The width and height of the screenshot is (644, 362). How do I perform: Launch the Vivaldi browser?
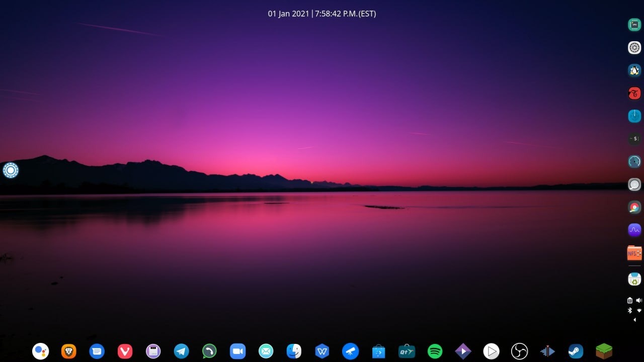click(x=125, y=351)
